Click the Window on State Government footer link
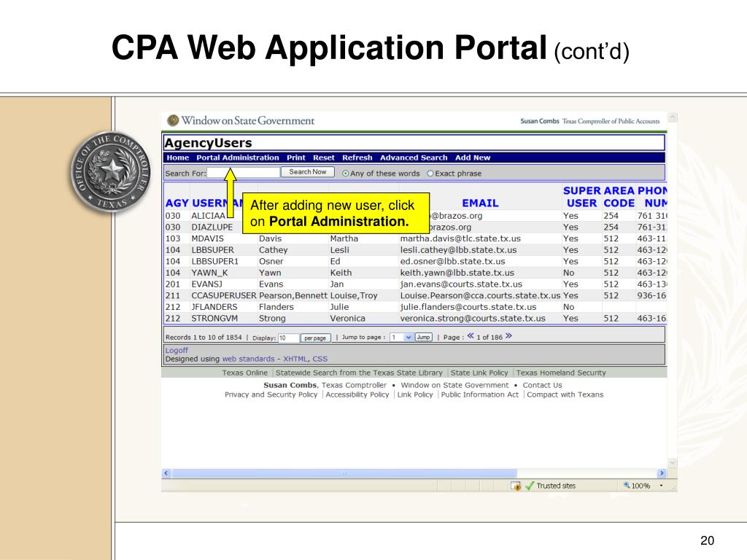747x560 pixels. [455, 385]
